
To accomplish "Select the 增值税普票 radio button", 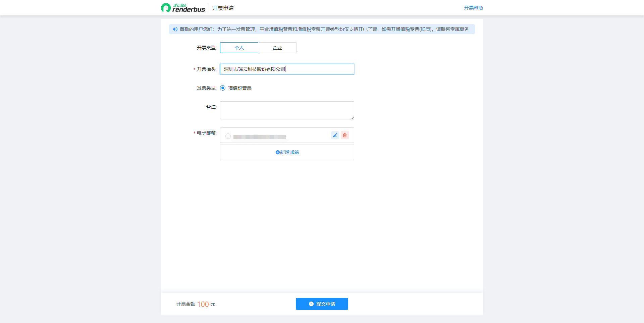I will click(223, 88).
